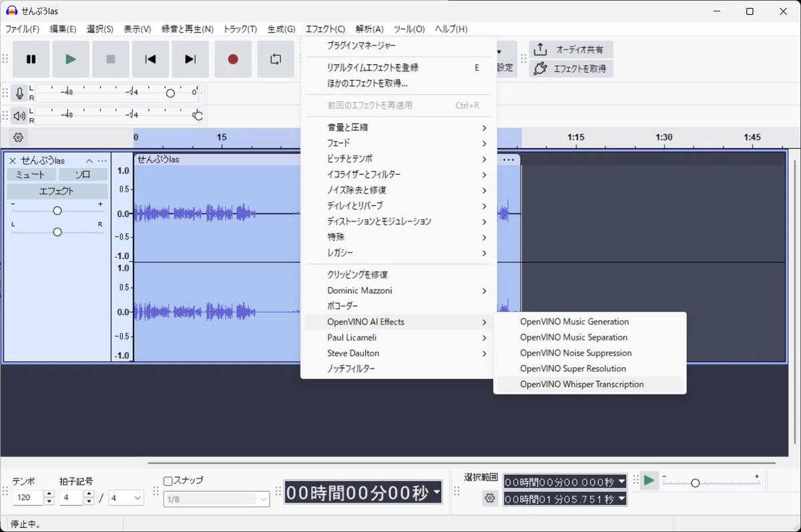Click the エフェクトを取得 button
801x532 pixels.
571,68
